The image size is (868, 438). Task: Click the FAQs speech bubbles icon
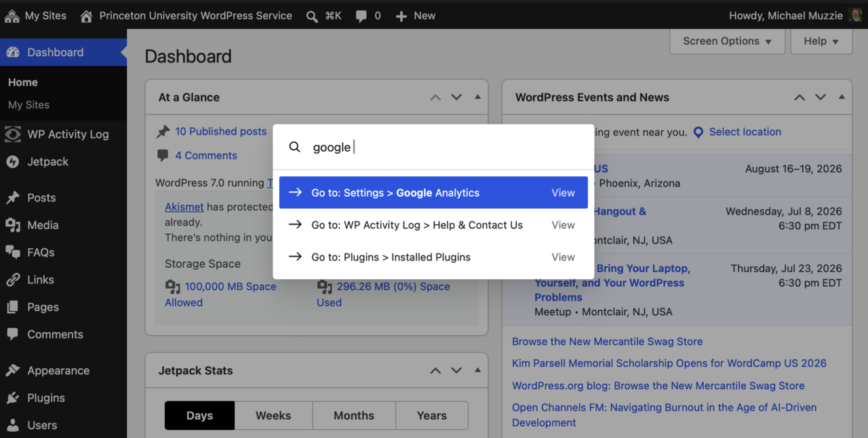click(12, 252)
